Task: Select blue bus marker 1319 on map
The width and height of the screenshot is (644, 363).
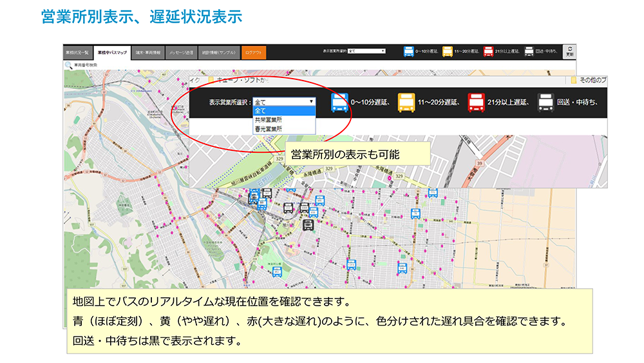Action: (351, 265)
